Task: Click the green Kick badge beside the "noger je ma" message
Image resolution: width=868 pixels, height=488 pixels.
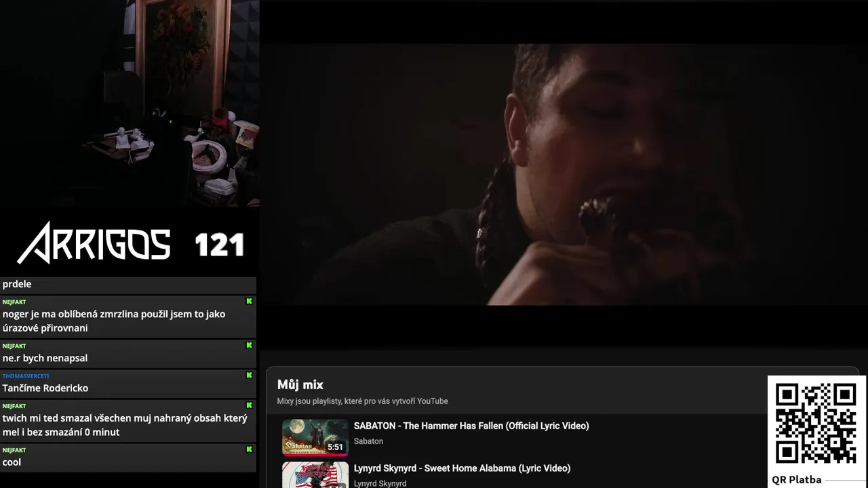Action: point(249,301)
